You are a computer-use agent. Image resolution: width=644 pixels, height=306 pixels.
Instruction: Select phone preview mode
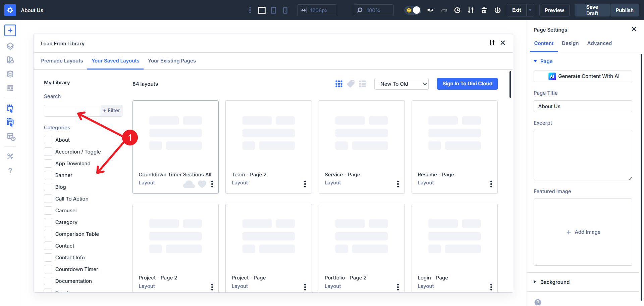pos(285,10)
